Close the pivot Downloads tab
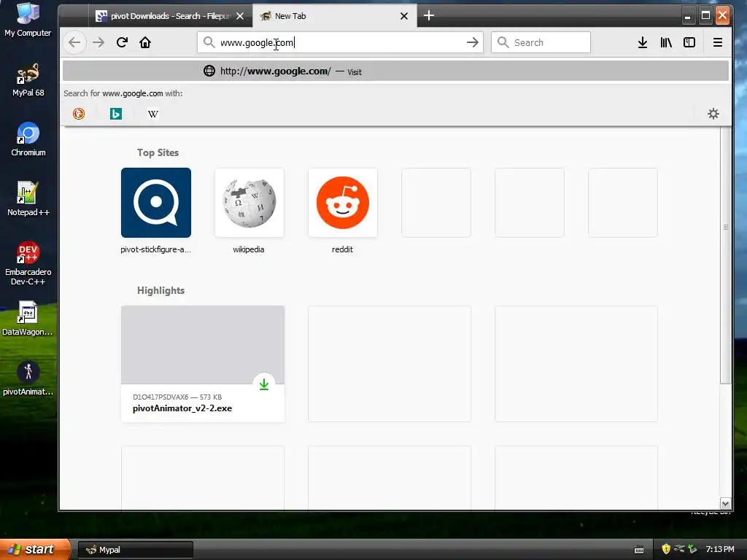This screenshot has width=747, height=560. tap(240, 16)
